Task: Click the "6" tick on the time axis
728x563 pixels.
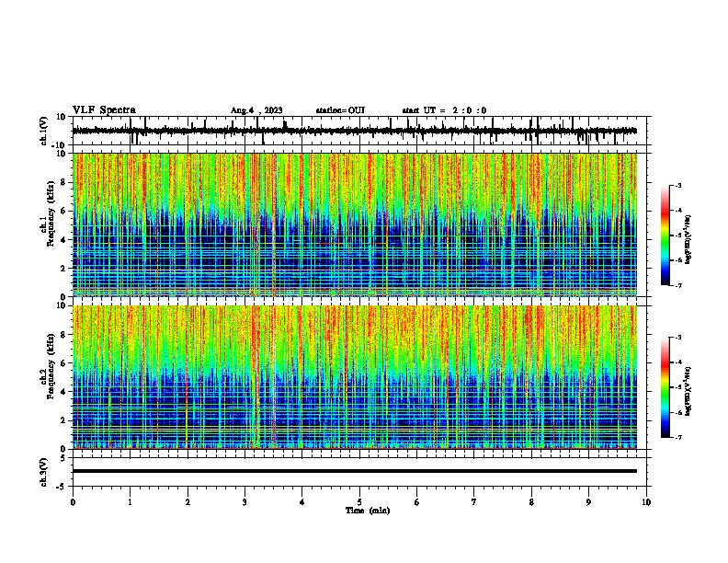Action: pyautogui.click(x=417, y=502)
